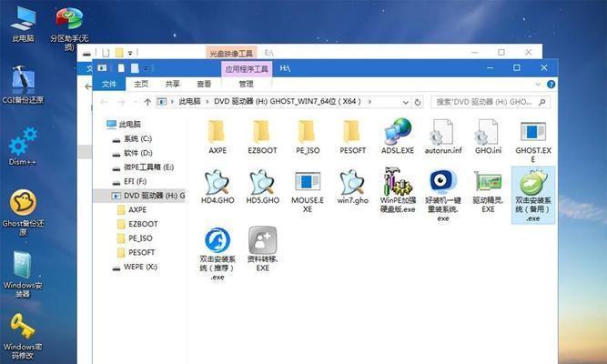Viewport: 607px width, 364px height.
Task: Switch to the 管理 ribbon tab
Action: tap(246, 84)
